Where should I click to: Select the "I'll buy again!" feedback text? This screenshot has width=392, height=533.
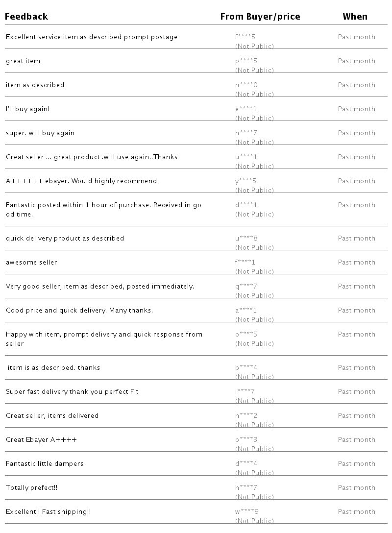tap(28, 109)
